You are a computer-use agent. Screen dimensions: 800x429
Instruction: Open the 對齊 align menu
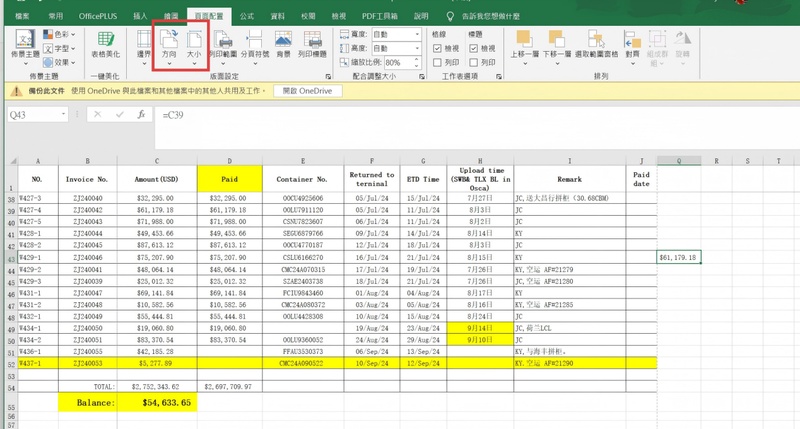632,48
